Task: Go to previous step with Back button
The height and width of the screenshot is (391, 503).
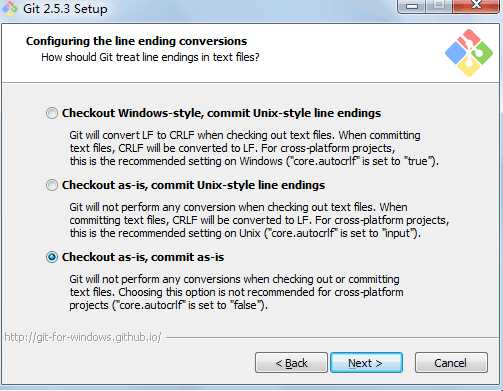Action: tap(291, 363)
